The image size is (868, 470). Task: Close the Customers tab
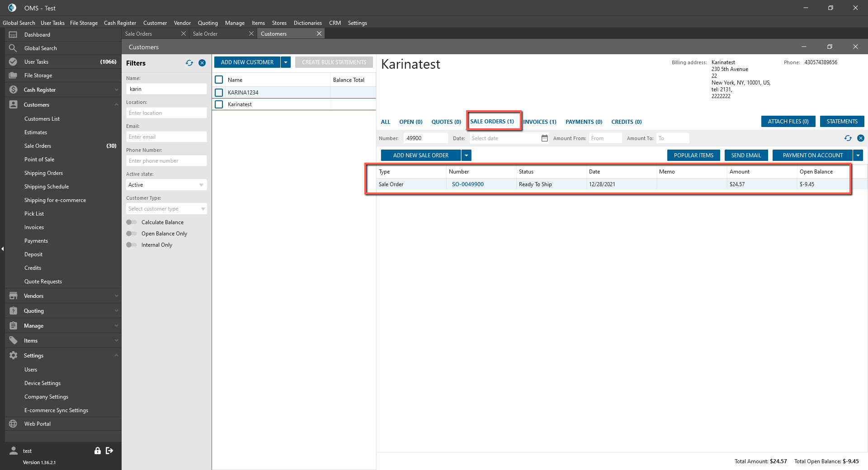click(319, 33)
